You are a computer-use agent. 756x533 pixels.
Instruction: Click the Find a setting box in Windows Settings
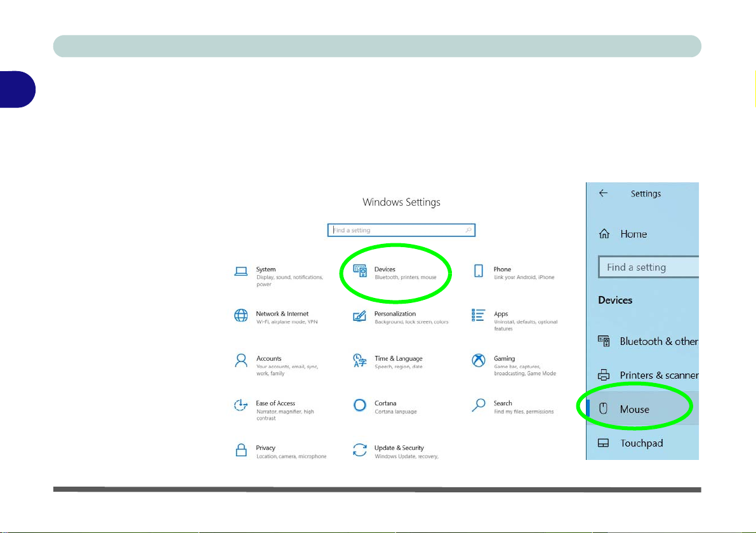point(401,230)
